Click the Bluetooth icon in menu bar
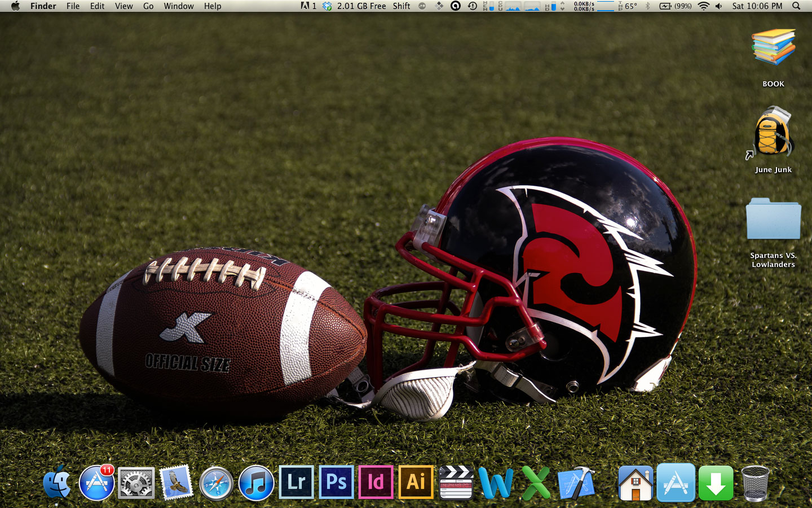The width and height of the screenshot is (812, 508). point(648,6)
